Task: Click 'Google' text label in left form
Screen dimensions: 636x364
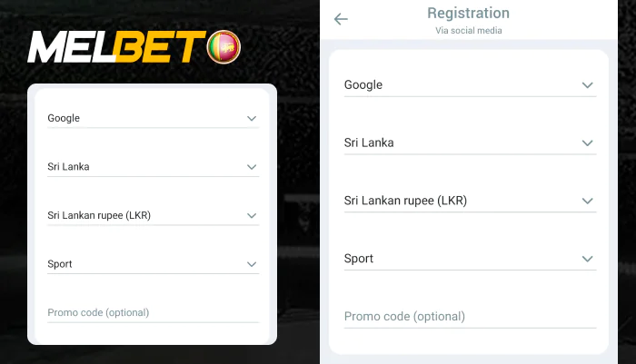Action: [x=64, y=118]
